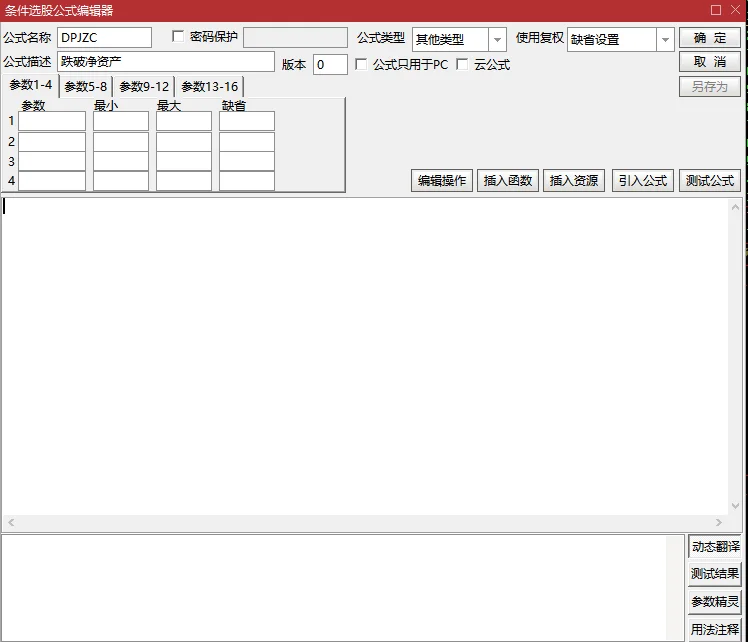Viewport: 748px width, 642px height.
Task: Click row 2 缺省 field
Action: click(247, 142)
